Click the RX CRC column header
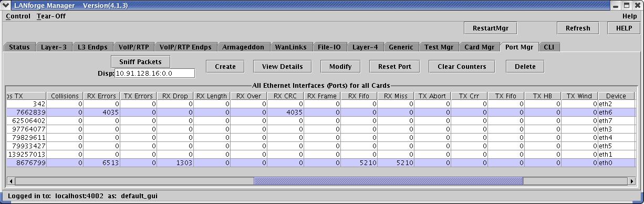Viewport: 644px width, 204px height. click(285, 96)
